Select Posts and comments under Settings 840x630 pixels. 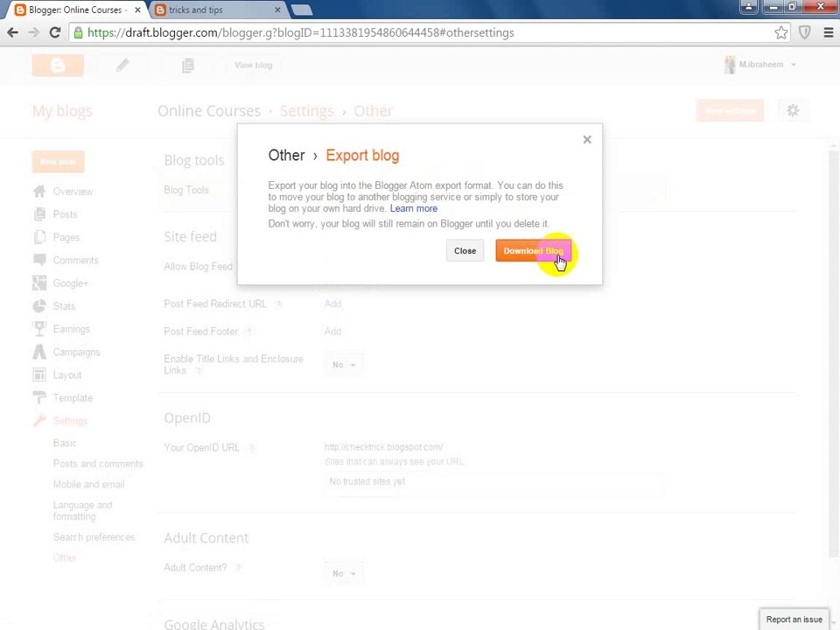(x=98, y=464)
